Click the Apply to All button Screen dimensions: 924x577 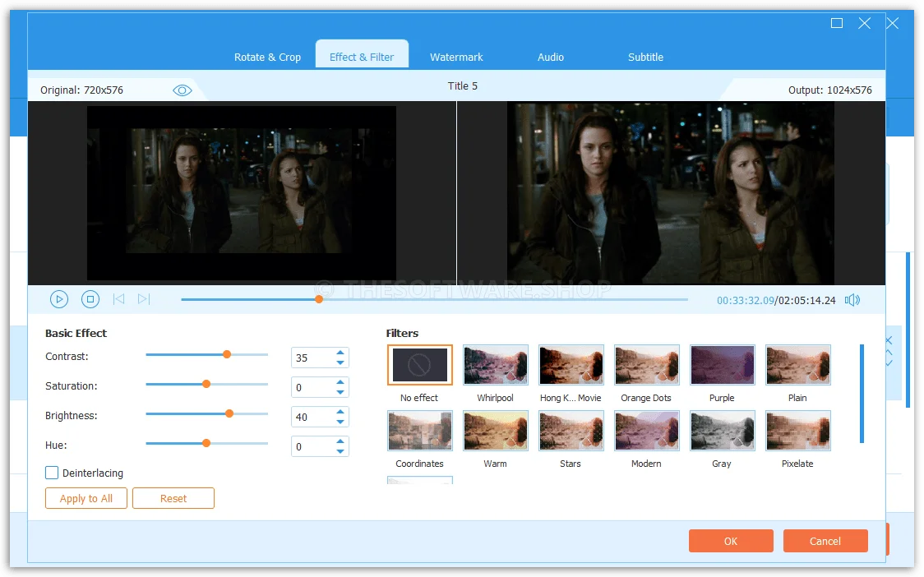pos(86,498)
